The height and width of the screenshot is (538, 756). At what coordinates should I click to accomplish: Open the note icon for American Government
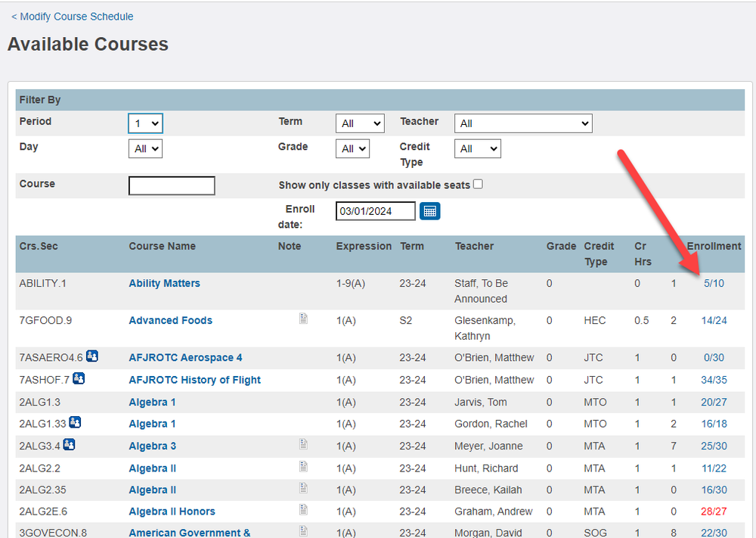[303, 530]
